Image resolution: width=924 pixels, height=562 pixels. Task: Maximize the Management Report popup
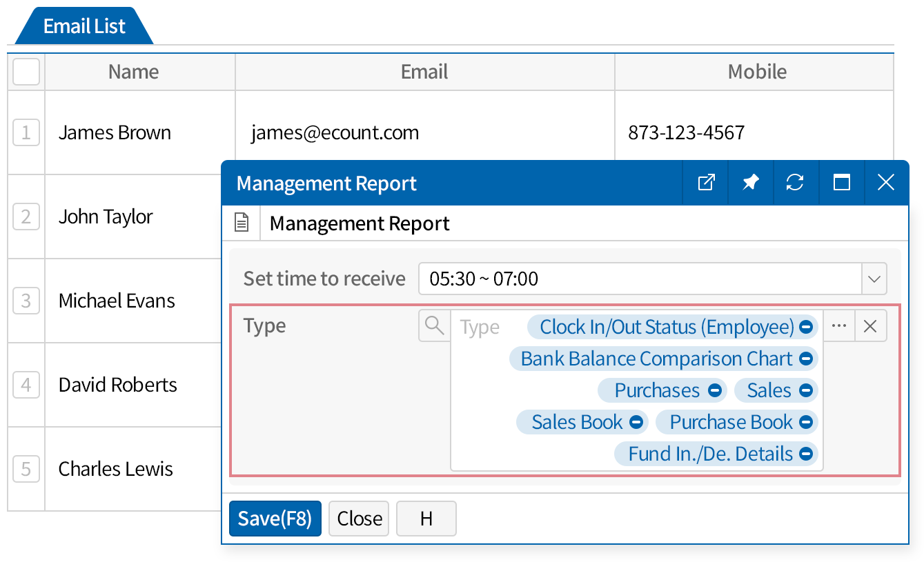[x=841, y=183]
